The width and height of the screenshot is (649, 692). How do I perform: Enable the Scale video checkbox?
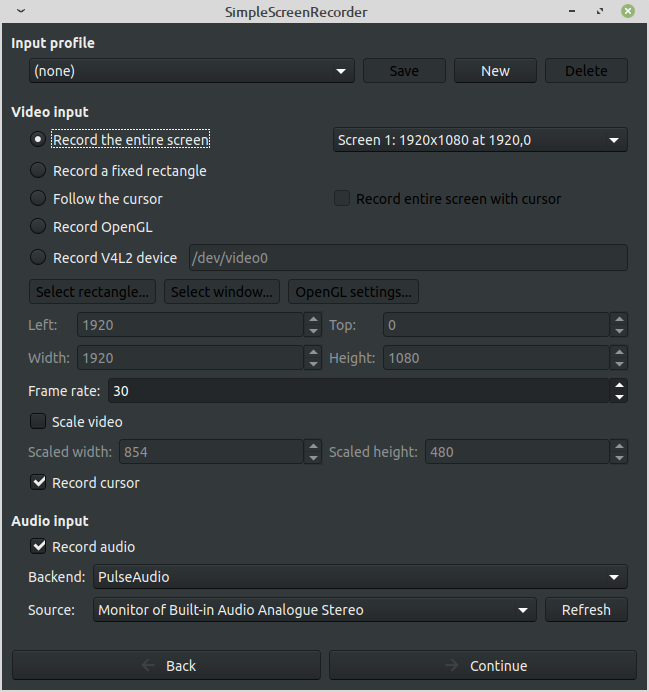[38, 421]
